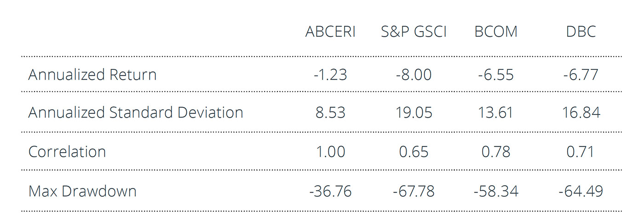
Task: Select DBC standard deviation value 16.84
Action: point(581,113)
